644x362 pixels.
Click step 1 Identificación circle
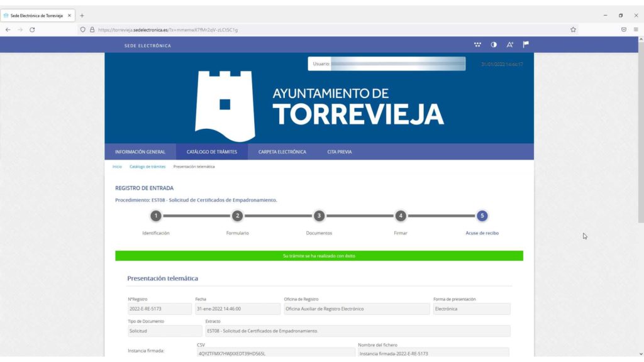(156, 216)
